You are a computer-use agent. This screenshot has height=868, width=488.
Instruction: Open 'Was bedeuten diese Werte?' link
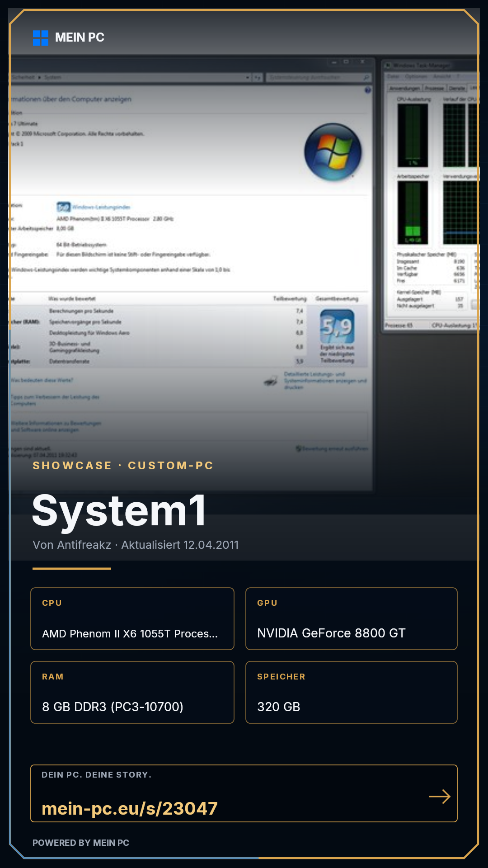click(x=42, y=380)
